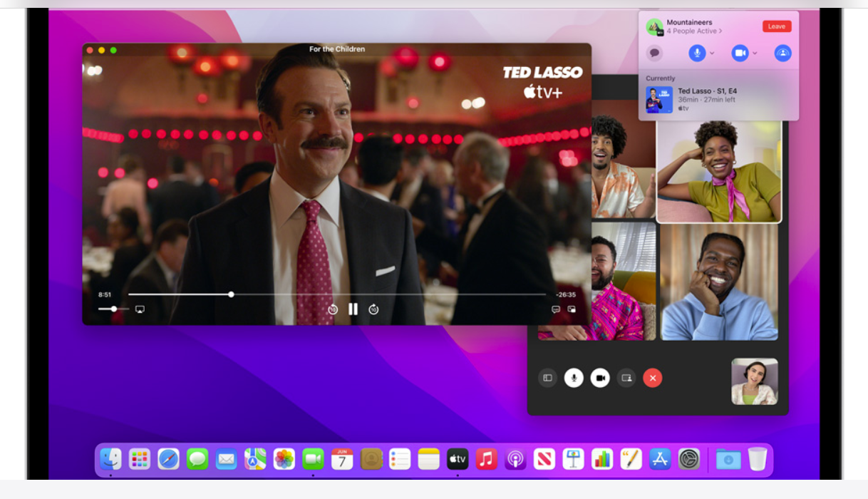Launch Pages from the Dock

point(631,459)
